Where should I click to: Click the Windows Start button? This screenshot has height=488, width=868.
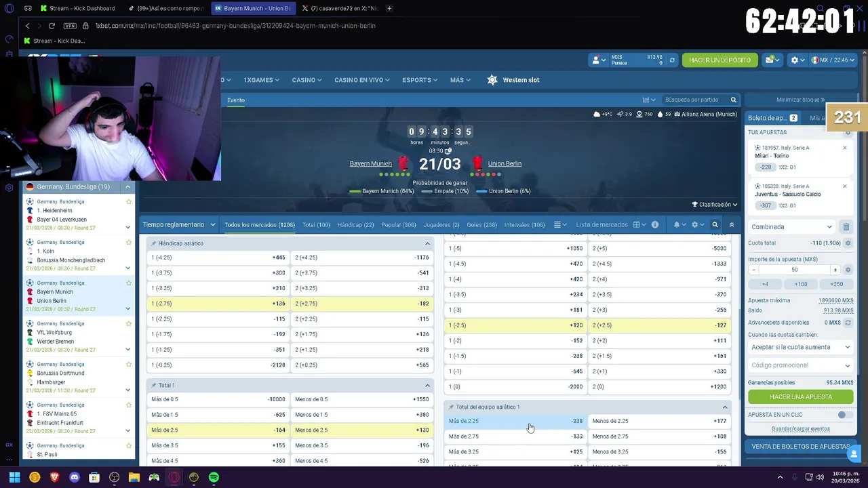coord(14,477)
